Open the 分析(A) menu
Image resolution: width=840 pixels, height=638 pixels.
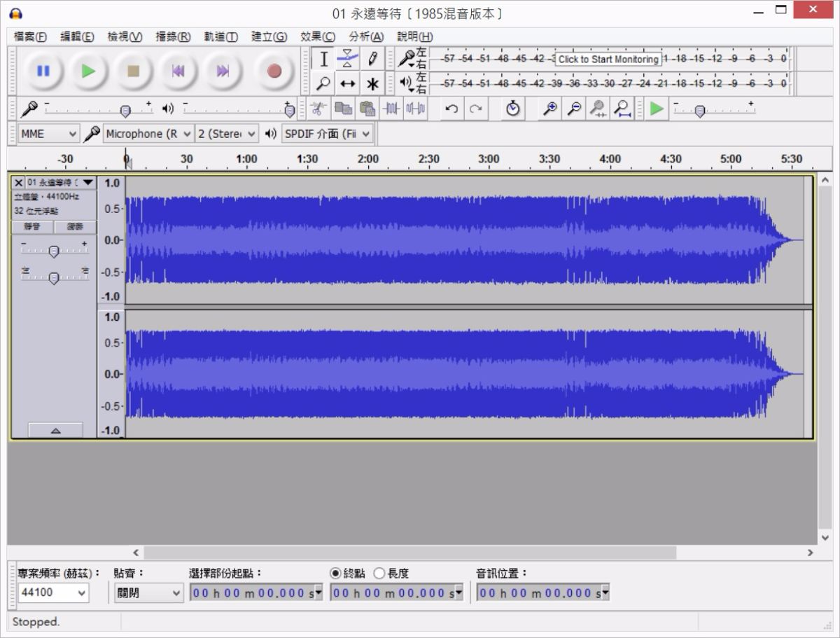(366, 36)
